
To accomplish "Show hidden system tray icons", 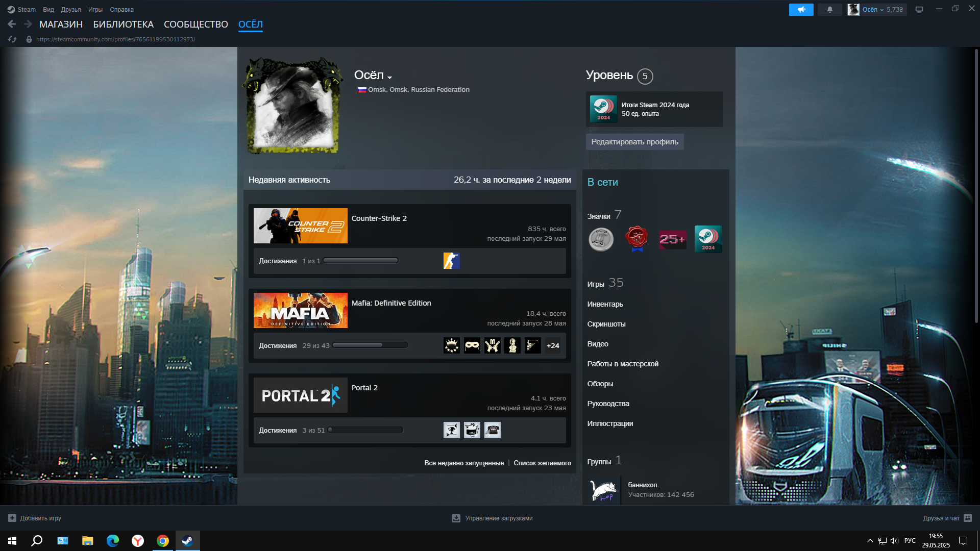I will pos(870,541).
